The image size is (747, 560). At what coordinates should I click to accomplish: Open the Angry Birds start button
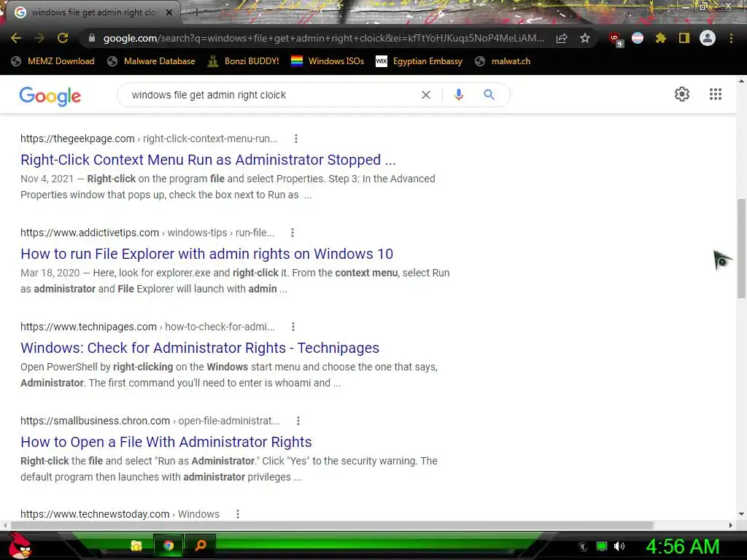tap(20, 545)
